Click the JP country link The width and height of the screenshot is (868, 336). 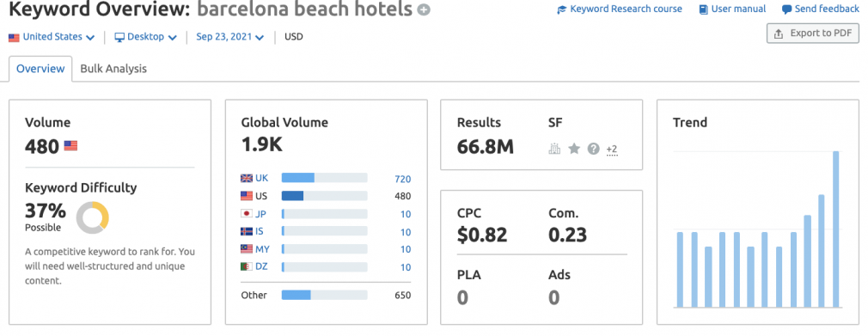(x=260, y=214)
